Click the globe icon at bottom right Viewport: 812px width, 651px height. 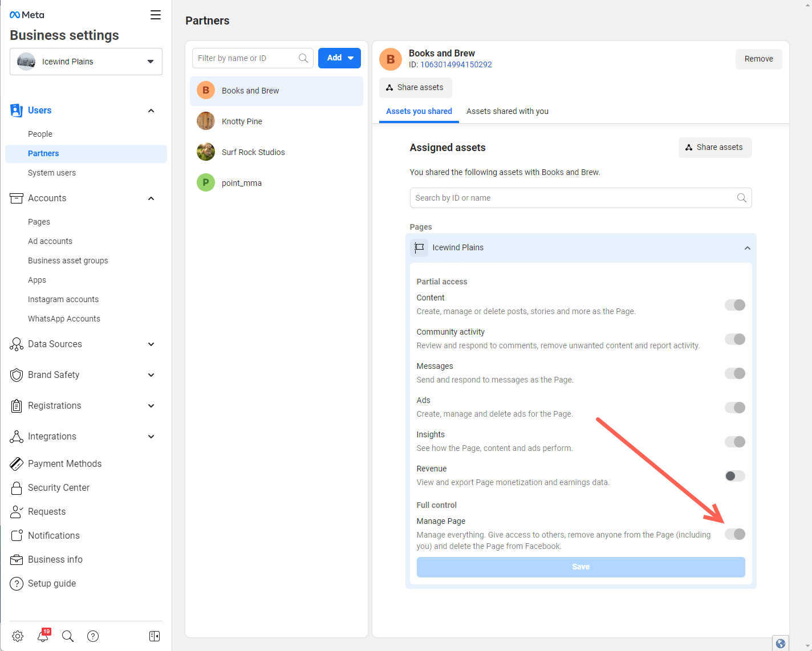tap(781, 644)
